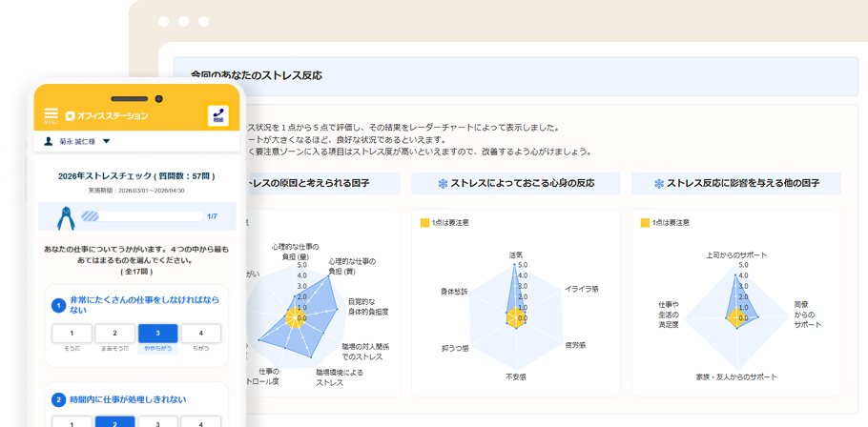Click the number 1 badge of the first question

[59, 305]
